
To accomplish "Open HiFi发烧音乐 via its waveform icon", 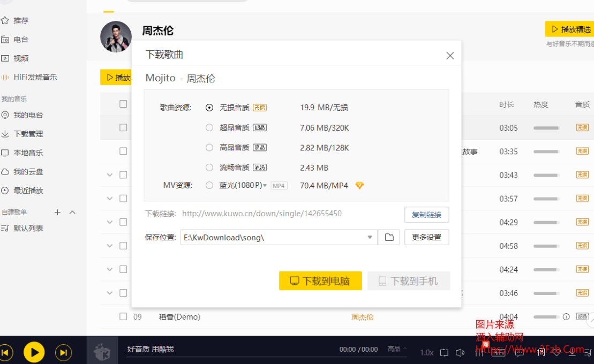I will pyautogui.click(x=5, y=77).
